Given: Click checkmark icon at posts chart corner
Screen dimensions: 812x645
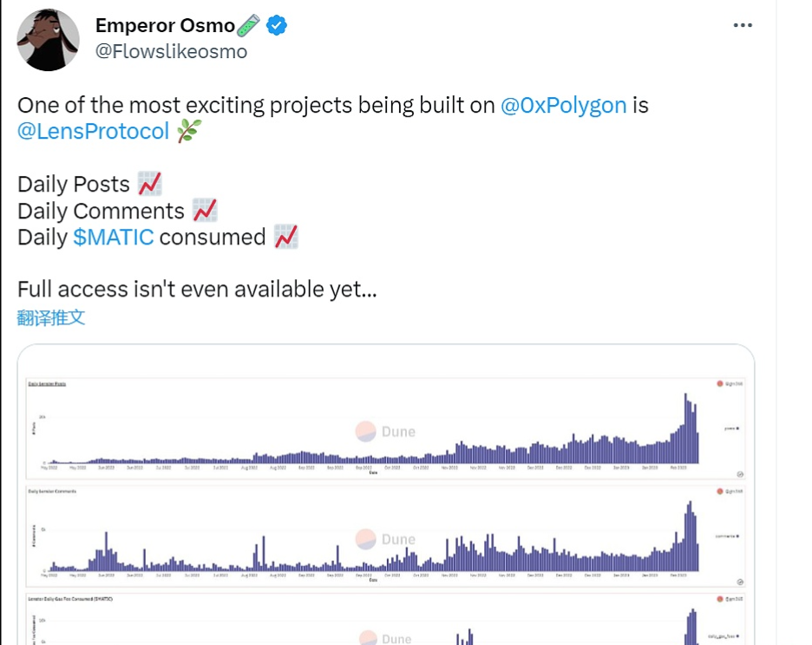Looking at the screenshot, I should point(740,474).
